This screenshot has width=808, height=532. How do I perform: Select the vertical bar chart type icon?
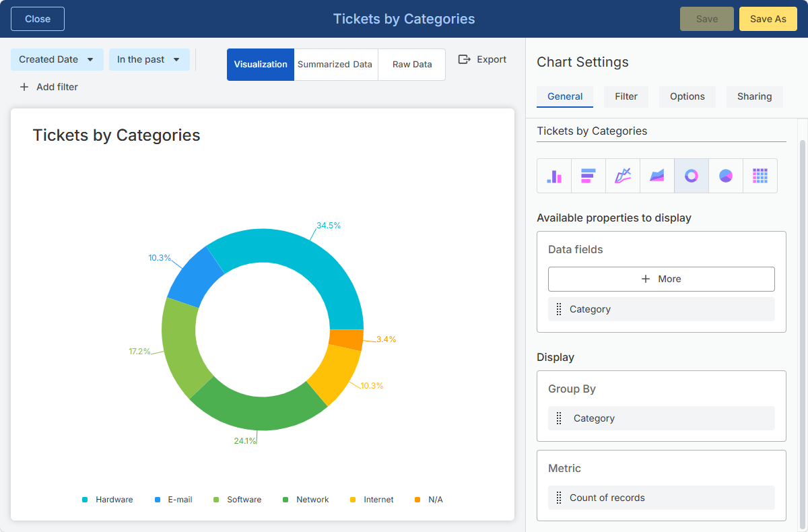point(554,176)
